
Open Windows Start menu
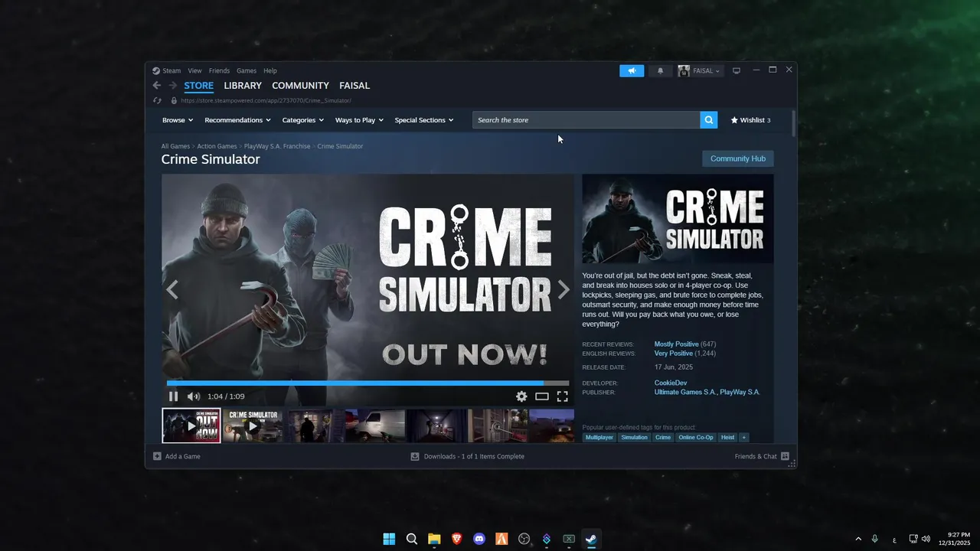click(389, 539)
